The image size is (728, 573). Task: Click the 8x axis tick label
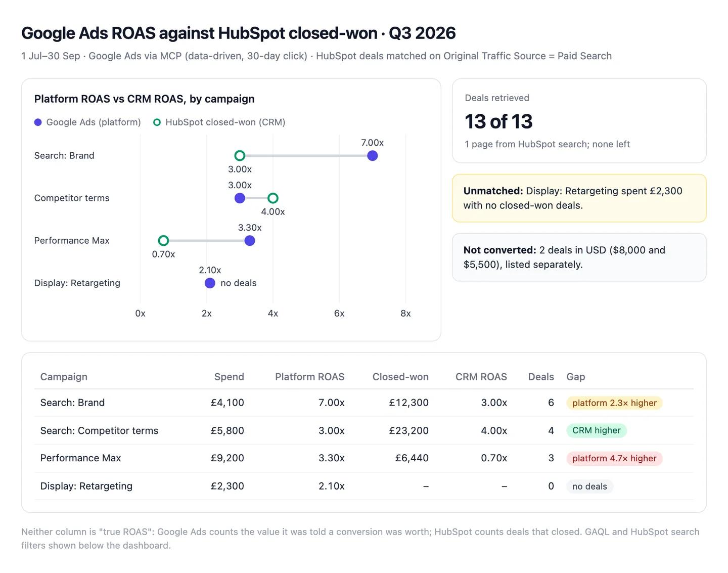click(405, 314)
